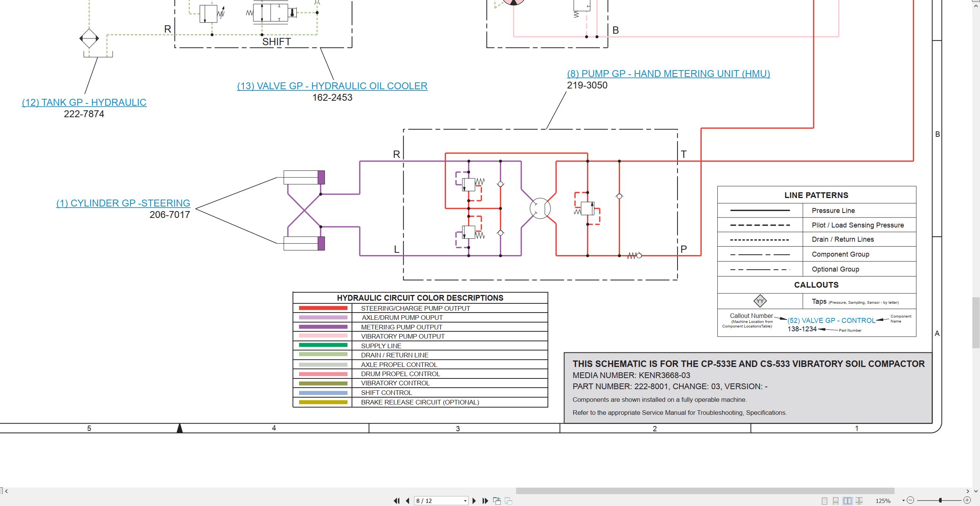Click the zoom slider handle

pyautogui.click(x=940, y=500)
